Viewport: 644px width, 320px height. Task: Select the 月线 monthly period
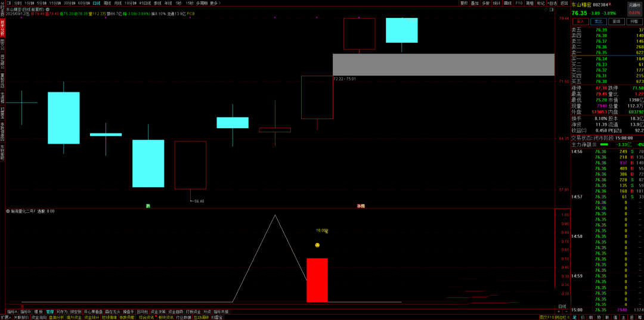click(118, 3)
